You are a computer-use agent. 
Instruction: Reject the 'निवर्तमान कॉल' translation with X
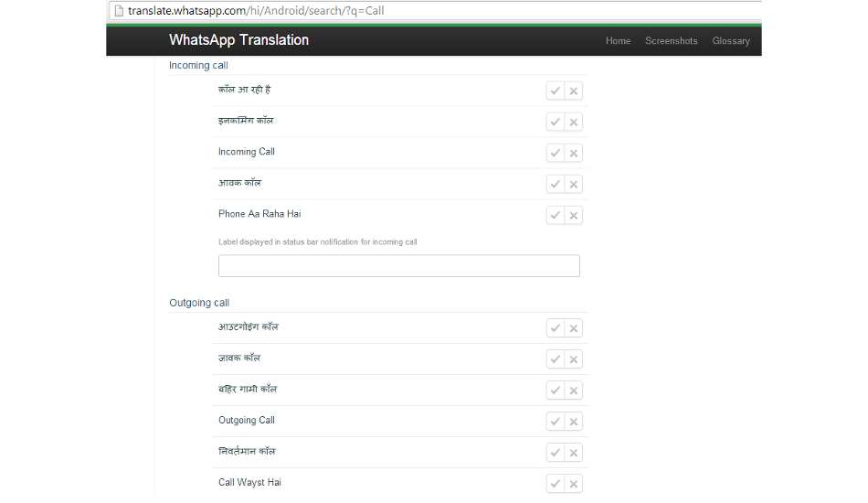tap(574, 453)
